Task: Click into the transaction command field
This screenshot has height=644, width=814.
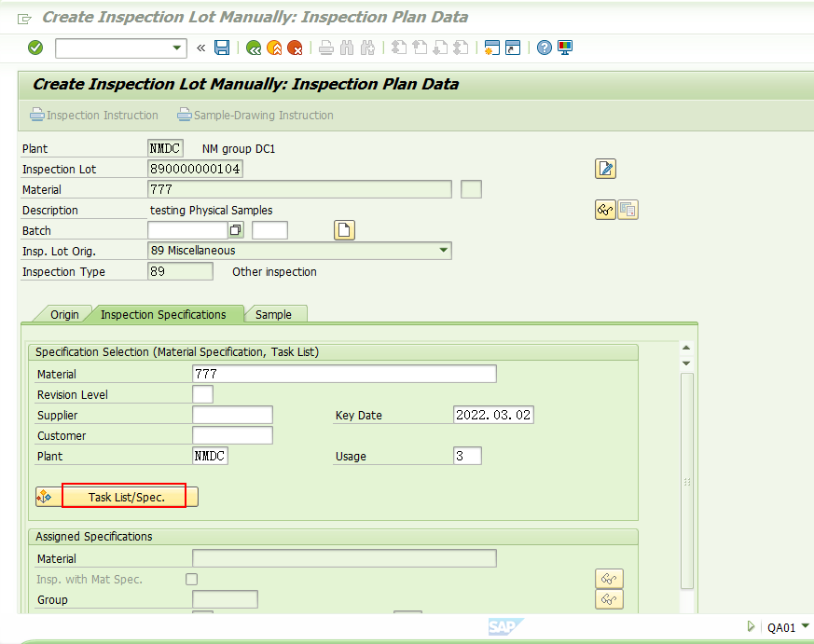Action: coord(113,48)
